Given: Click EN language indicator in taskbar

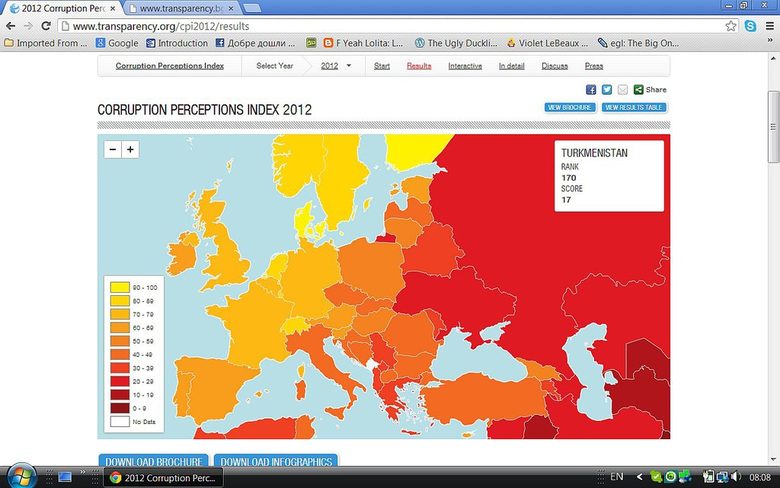Looking at the screenshot, I should (617, 477).
